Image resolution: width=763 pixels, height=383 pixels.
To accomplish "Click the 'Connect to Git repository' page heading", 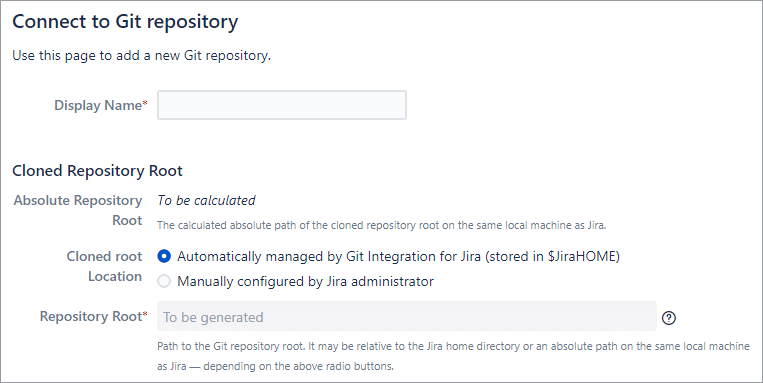I will tap(125, 22).
